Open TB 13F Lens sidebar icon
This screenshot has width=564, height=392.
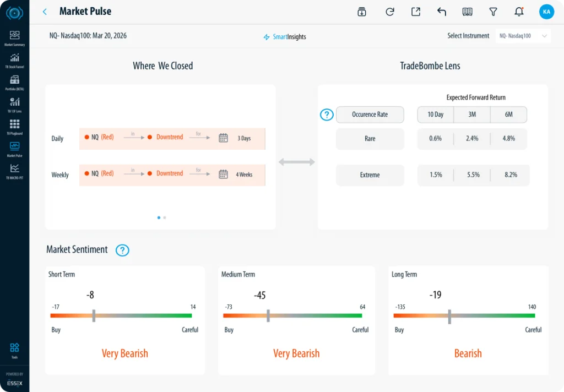point(14,104)
